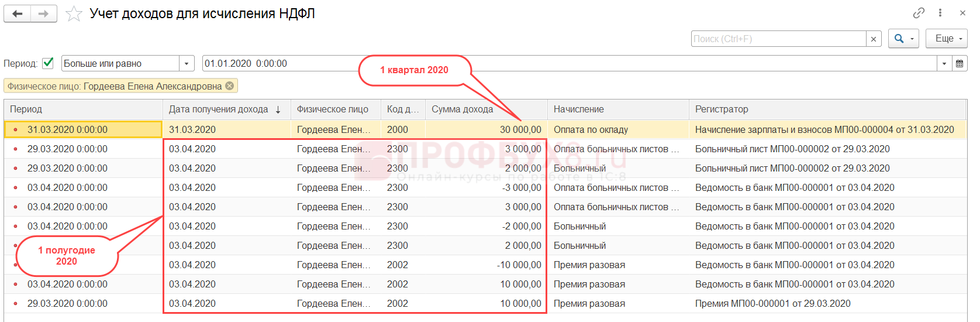Toggle the Период filter checkbox
The width and height of the screenshot is (980, 322).
(49, 63)
